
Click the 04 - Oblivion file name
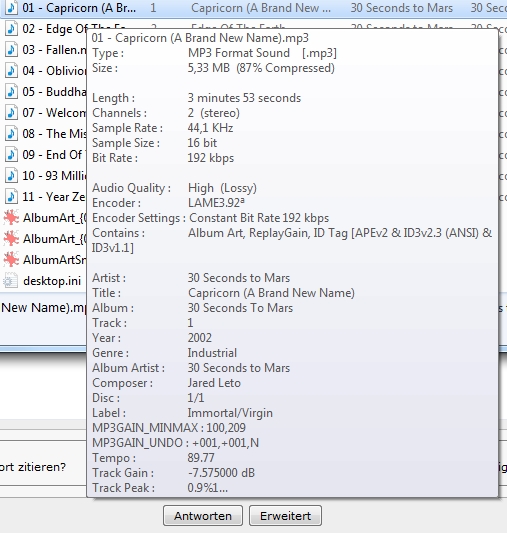point(54,71)
